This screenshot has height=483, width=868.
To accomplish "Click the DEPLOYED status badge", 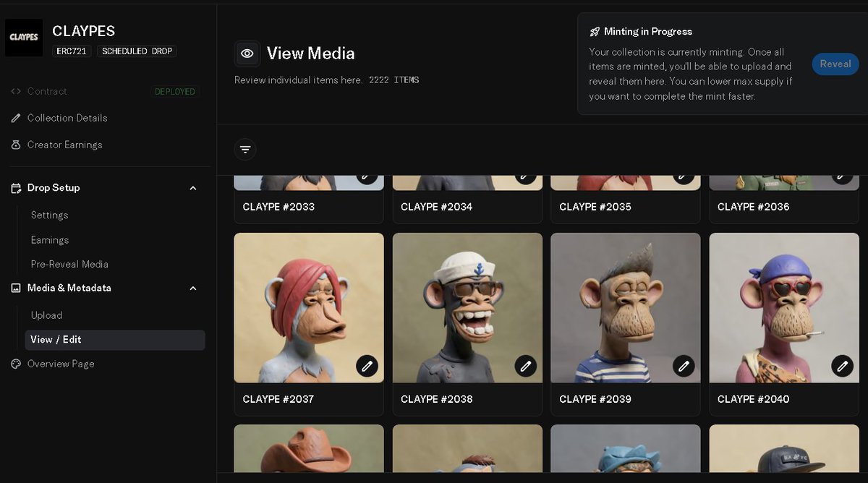I will [x=175, y=92].
